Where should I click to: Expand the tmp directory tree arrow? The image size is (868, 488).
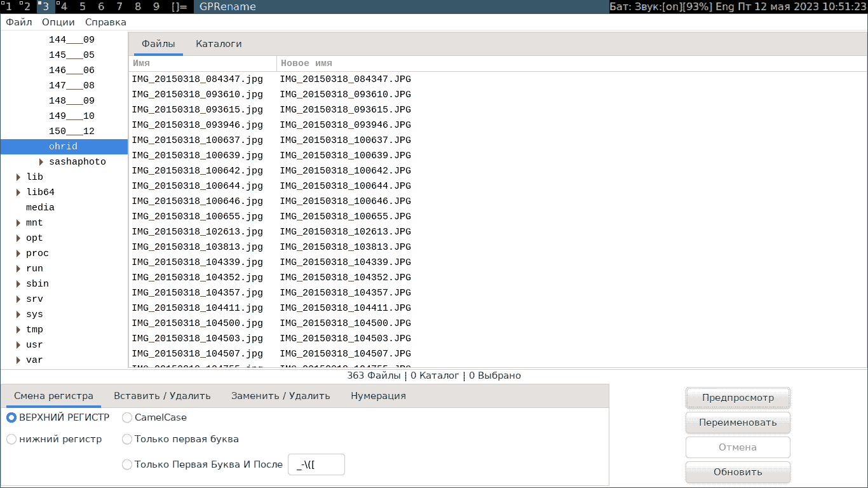pos(18,330)
